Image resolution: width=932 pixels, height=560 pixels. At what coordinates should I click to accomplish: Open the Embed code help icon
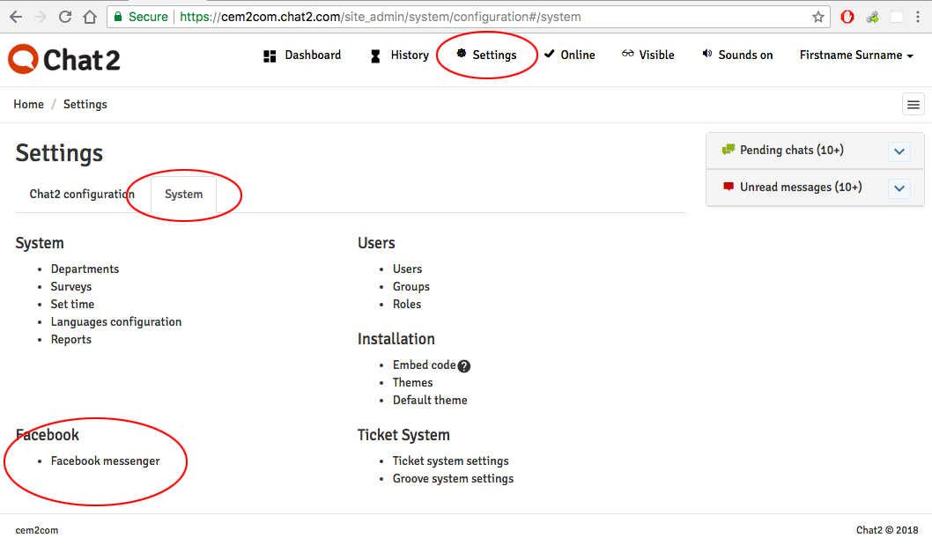(464, 366)
